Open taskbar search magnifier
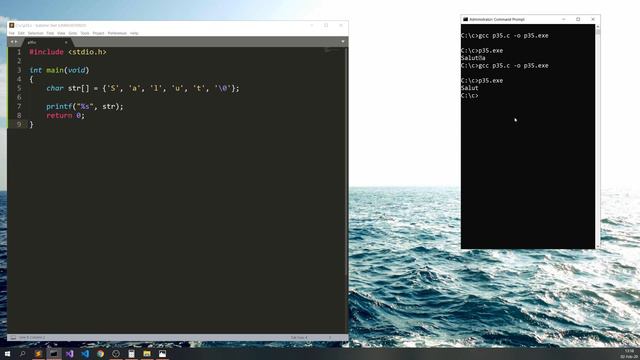 [x=22, y=354]
